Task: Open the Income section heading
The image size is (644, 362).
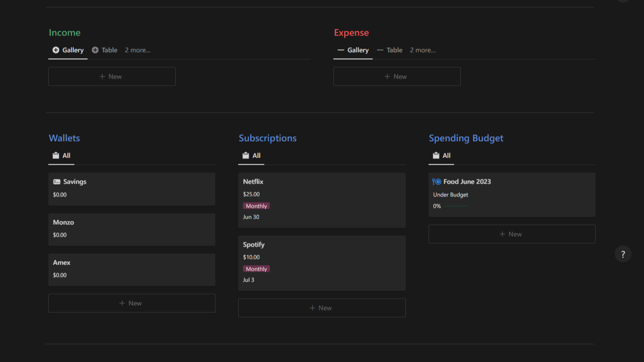Action: [65, 33]
